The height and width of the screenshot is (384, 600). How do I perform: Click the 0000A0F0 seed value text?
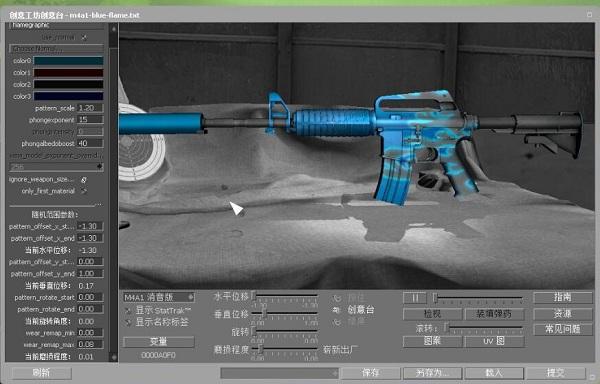pos(158,355)
